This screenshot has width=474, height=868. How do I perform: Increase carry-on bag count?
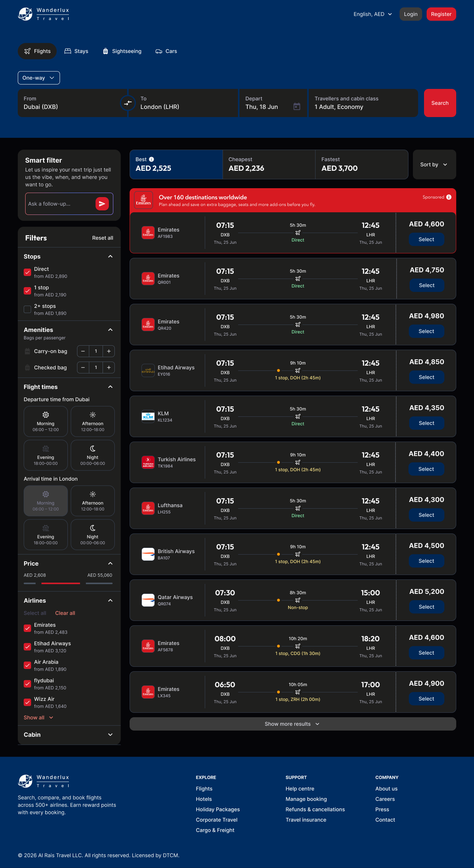pyautogui.click(x=109, y=351)
